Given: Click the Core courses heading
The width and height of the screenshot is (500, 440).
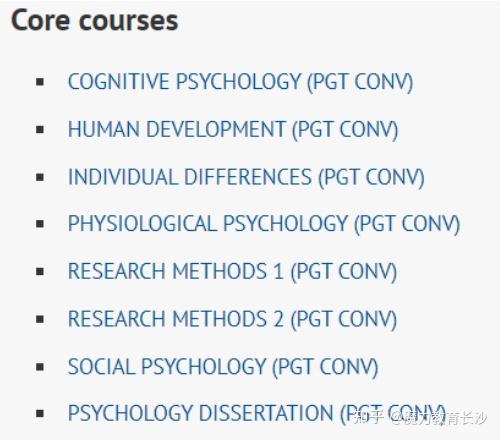Looking at the screenshot, I should click(x=95, y=21).
